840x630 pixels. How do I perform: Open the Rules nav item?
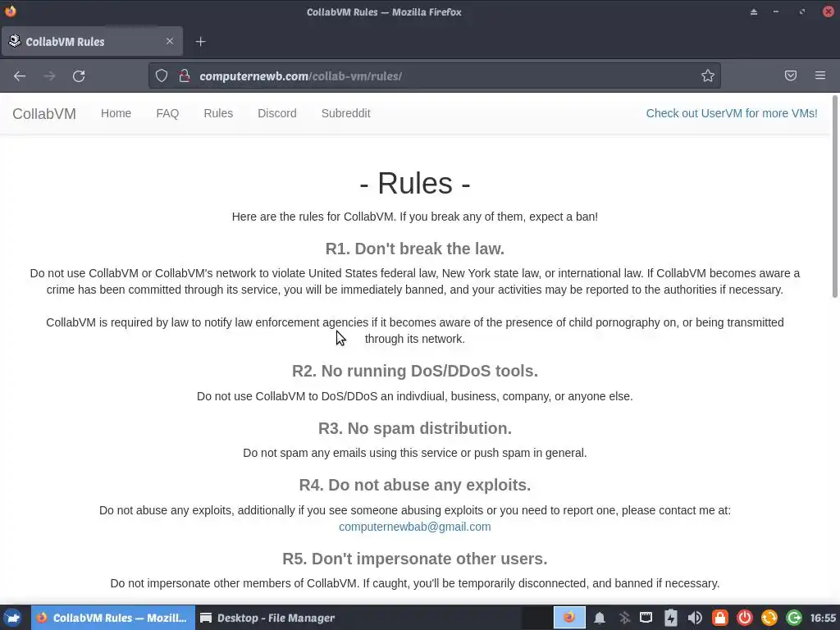[x=218, y=113]
